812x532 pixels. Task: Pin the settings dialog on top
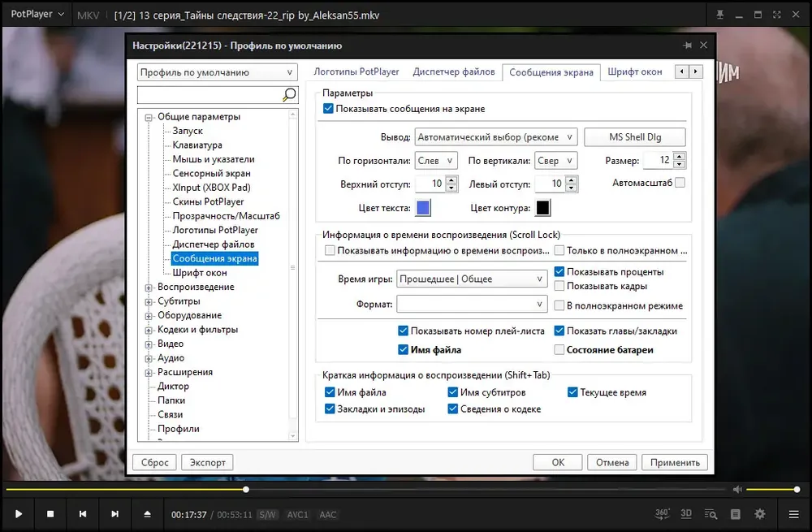[687, 45]
